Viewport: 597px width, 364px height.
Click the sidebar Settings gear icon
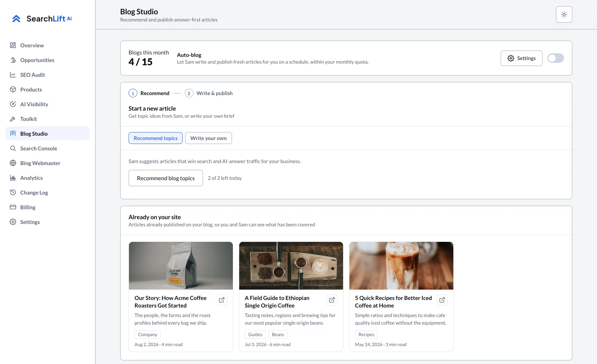[13, 222]
